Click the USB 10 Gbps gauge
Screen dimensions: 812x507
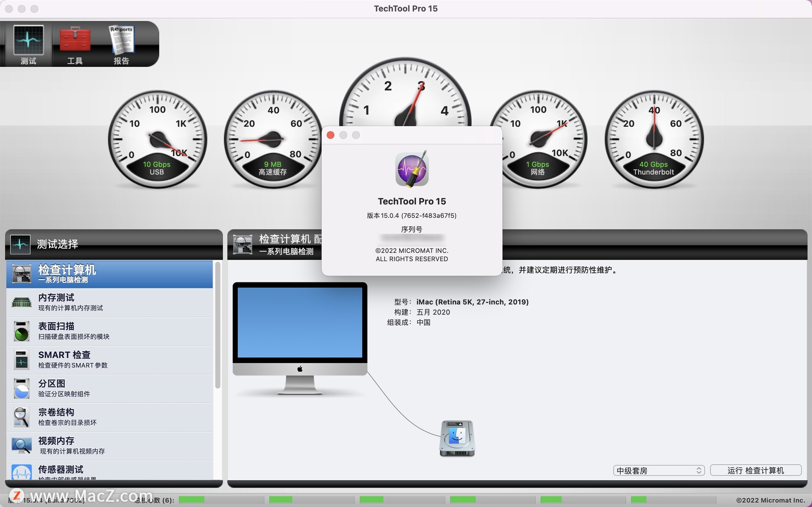click(157, 139)
